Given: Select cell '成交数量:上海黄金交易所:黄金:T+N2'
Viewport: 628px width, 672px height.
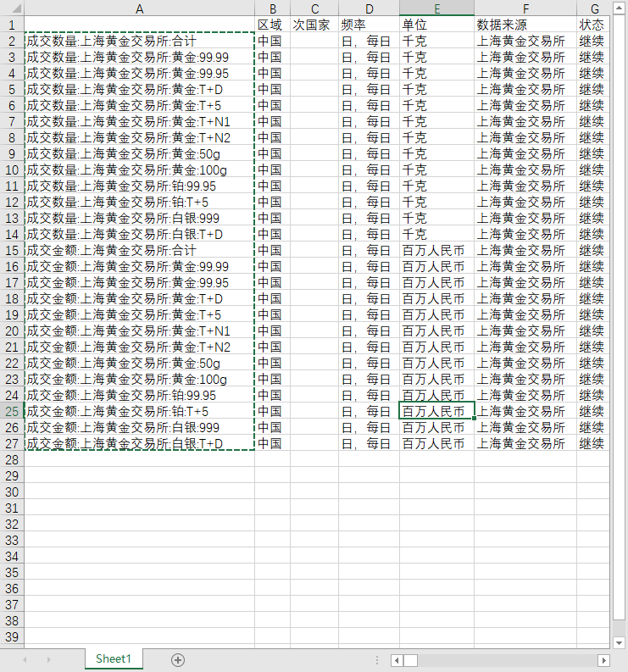Looking at the screenshot, I should click(x=139, y=137).
